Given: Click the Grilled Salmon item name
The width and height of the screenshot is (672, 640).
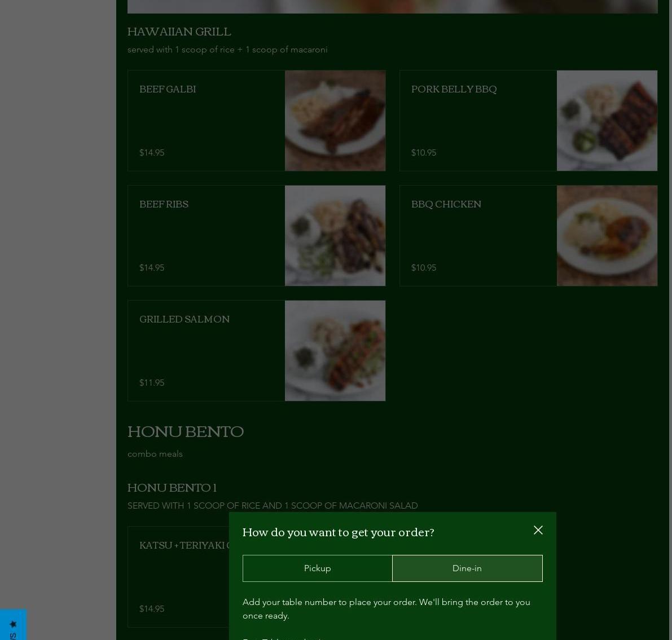Looking at the screenshot, I should click(x=185, y=319).
